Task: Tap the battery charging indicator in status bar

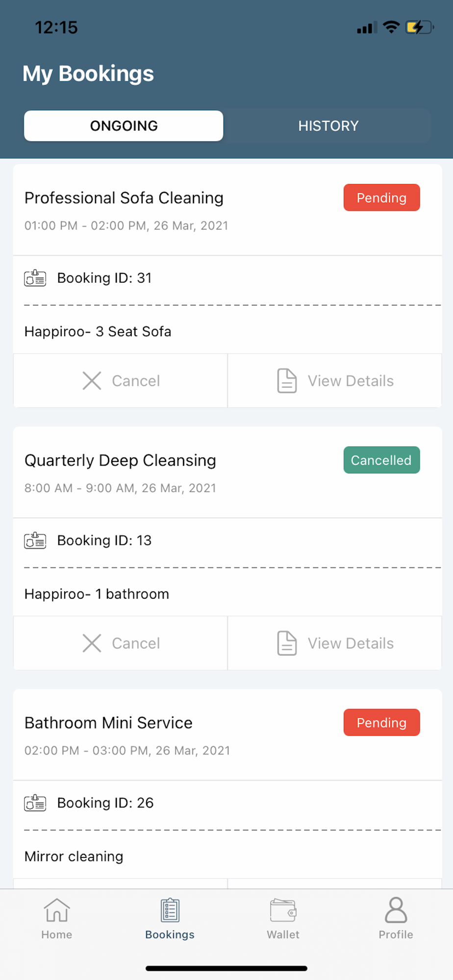Action: click(x=419, y=27)
